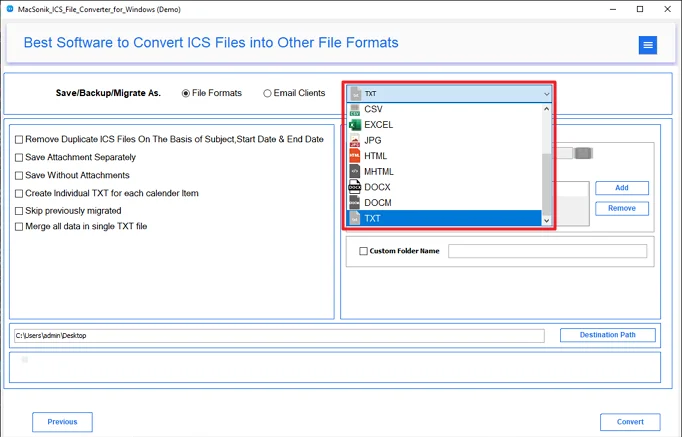Click the DOCX document icon in list
Screen dimensions: 682x437
tap(355, 187)
